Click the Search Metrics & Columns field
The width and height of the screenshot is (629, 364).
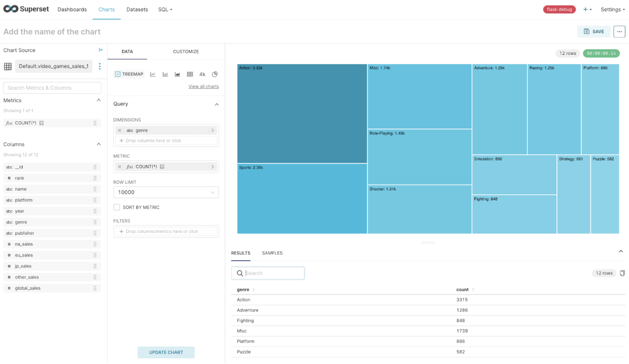click(52, 88)
